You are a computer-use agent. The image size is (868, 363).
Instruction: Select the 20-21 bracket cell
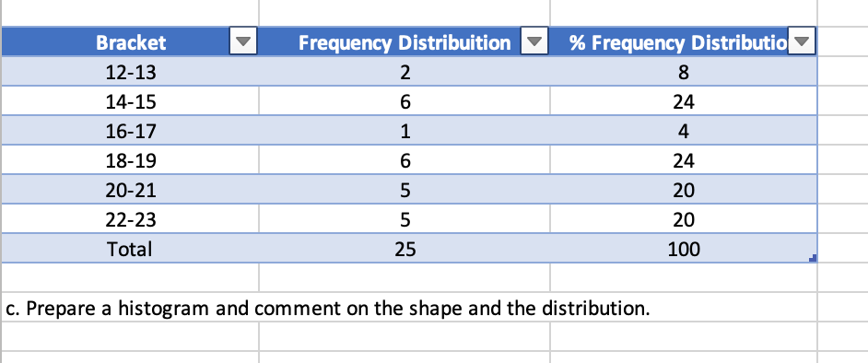[x=130, y=190]
